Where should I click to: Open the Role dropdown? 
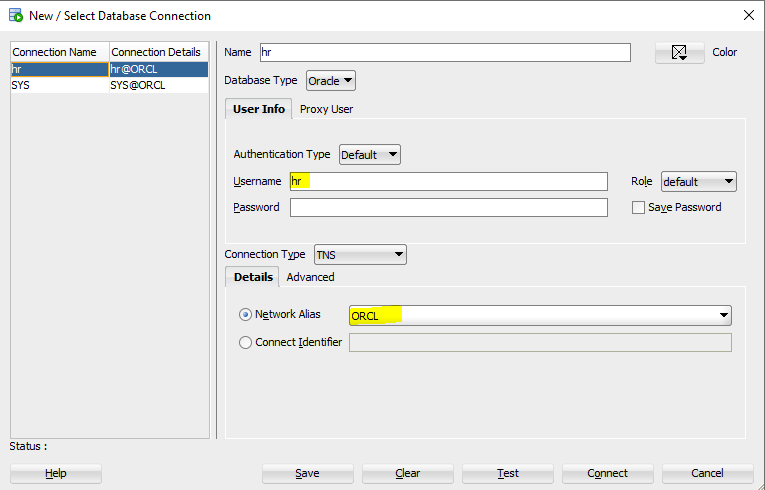698,182
